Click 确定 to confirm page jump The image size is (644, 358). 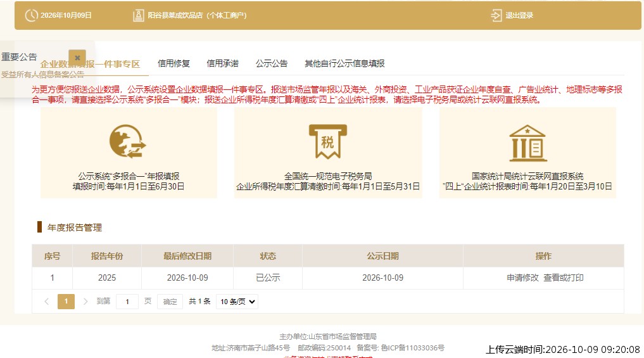(170, 302)
